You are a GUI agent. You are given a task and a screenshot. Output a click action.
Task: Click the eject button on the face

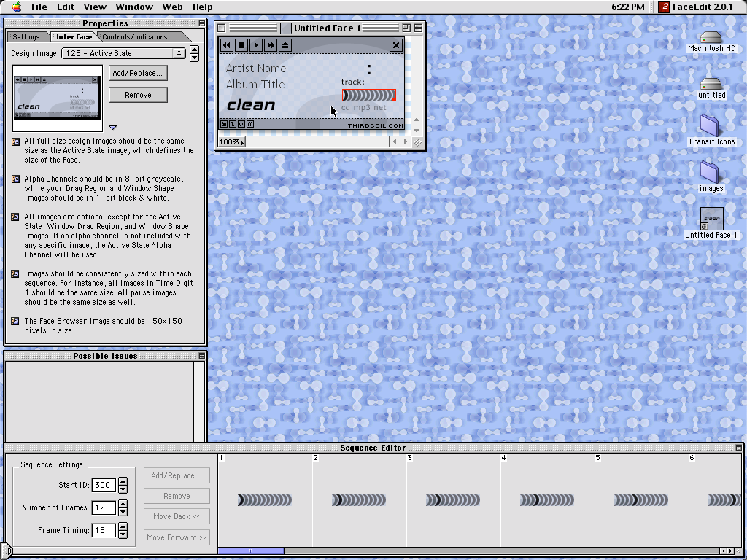point(285,45)
